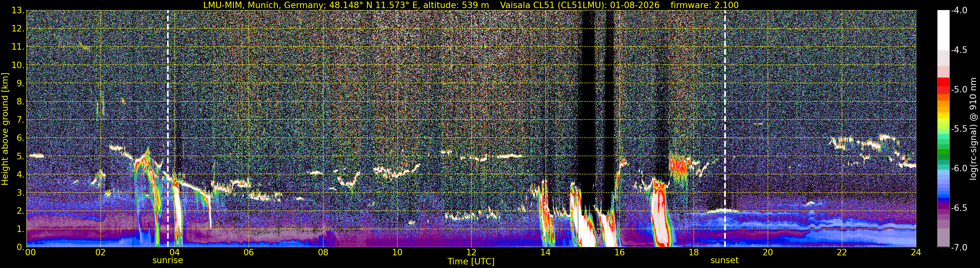This screenshot has width=980, height=268.
Task: Click the time axis tick '10'
Action: (x=397, y=252)
